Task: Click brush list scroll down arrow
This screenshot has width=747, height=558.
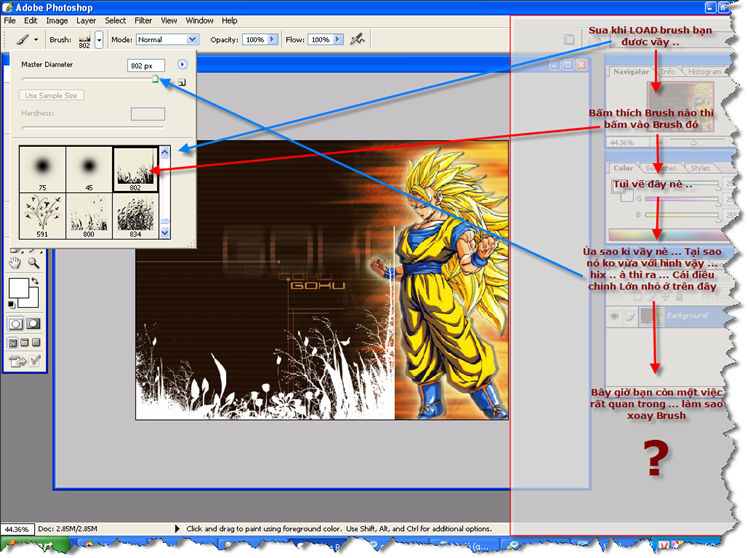Action: coord(165,233)
